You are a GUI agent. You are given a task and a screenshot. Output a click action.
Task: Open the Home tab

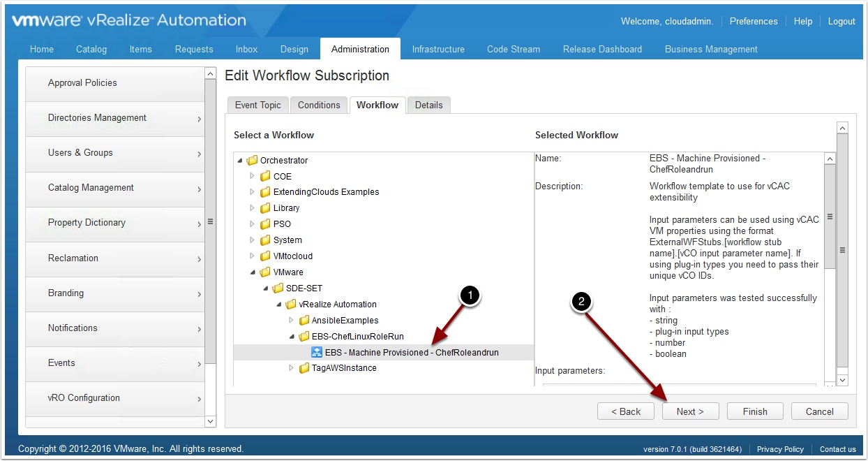coord(42,50)
